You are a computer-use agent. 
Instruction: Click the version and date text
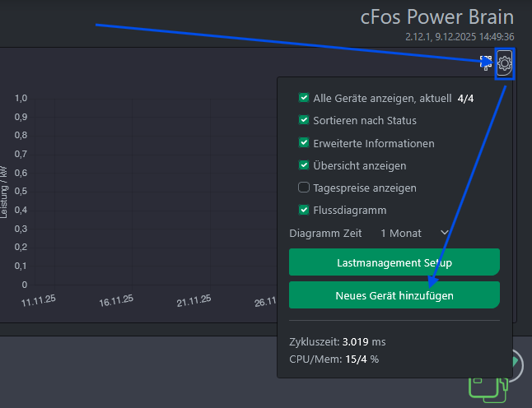[x=460, y=37]
